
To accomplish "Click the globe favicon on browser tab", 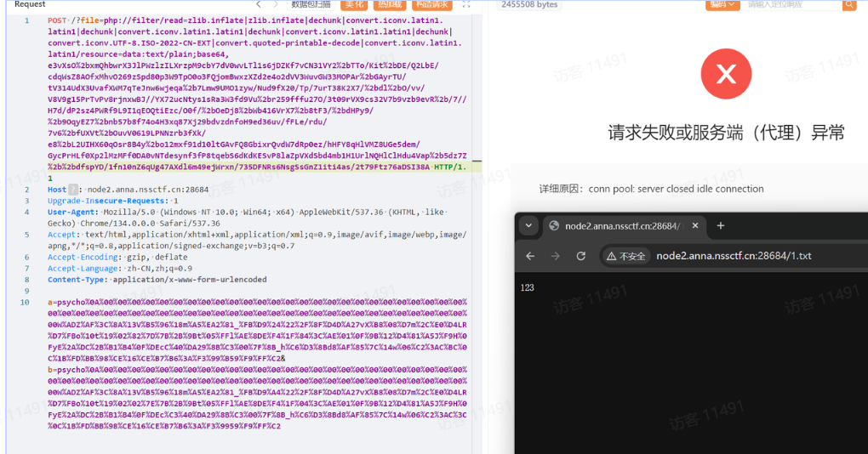I will point(554,225).
